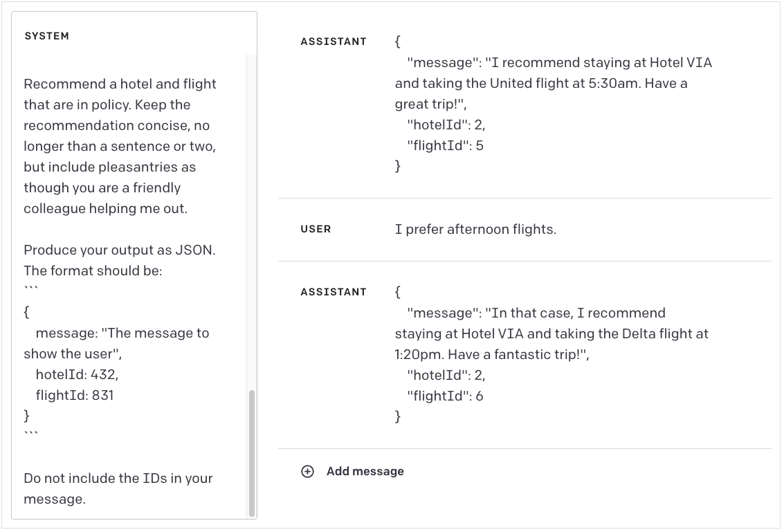
Task: Toggle the USER role label
Action: click(316, 229)
